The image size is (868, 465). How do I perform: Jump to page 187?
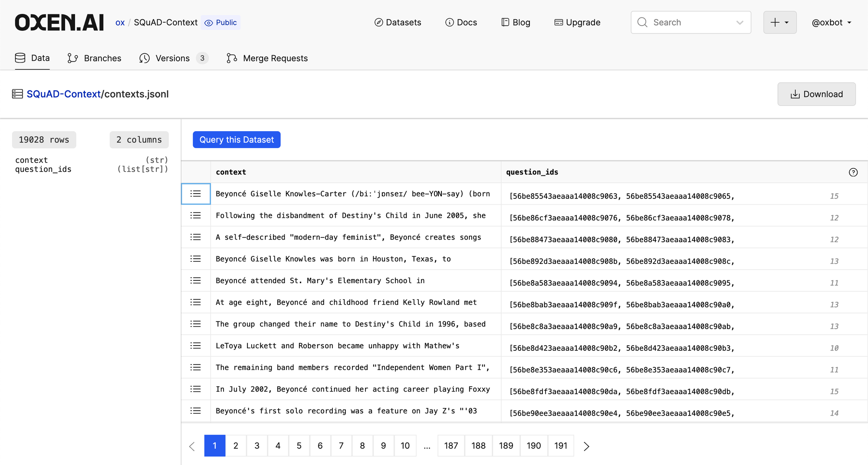click(451, 446)
